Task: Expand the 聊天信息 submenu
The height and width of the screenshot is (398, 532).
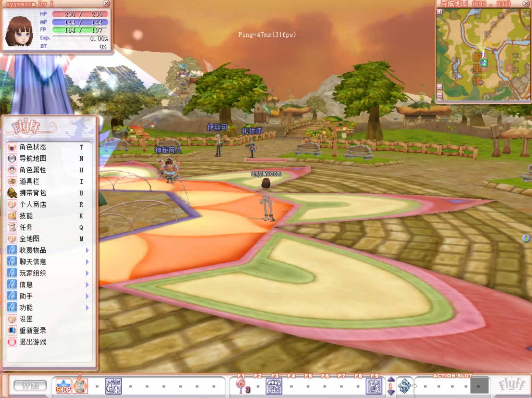Action: tap(87, 262)
